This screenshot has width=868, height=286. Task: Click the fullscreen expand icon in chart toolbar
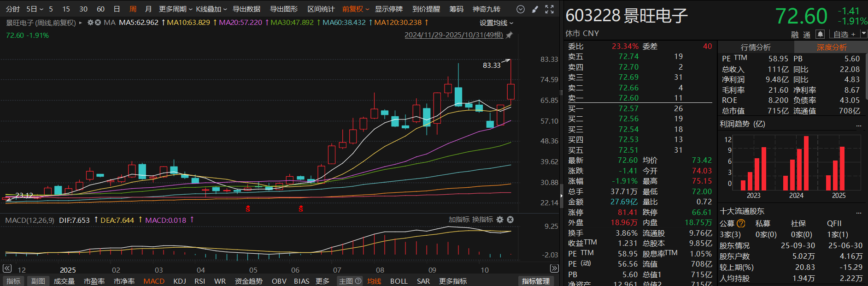[x=549, y=9]
